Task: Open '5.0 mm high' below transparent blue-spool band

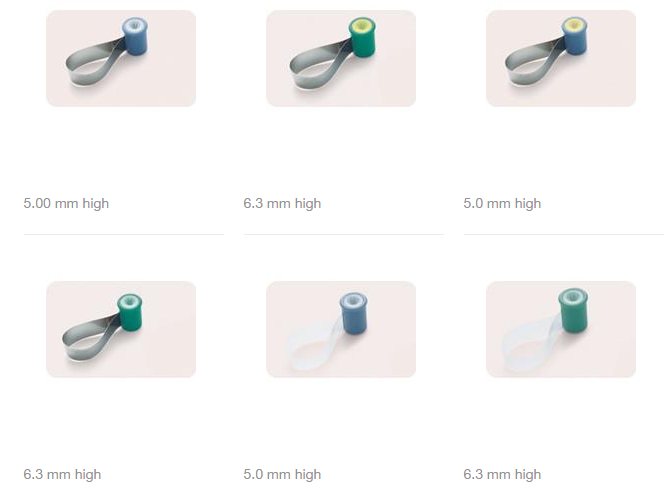Action: [x=282, y=474]
